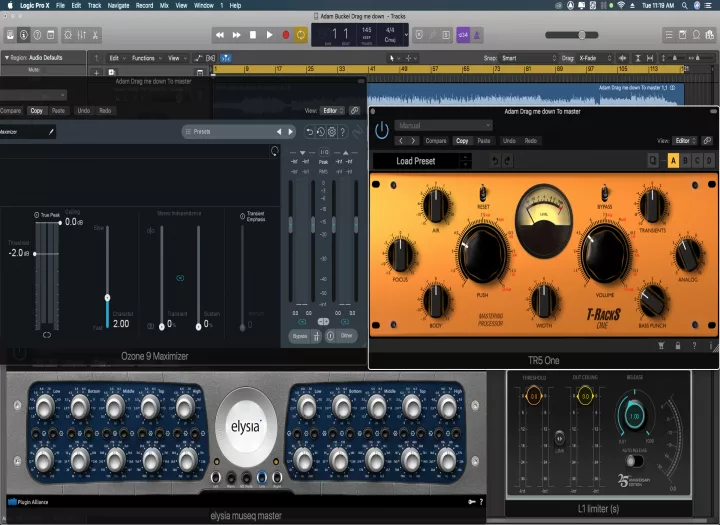Click Undo in TR5 One header
Viewport: 720px width, 525px height.
click(509, 141)
